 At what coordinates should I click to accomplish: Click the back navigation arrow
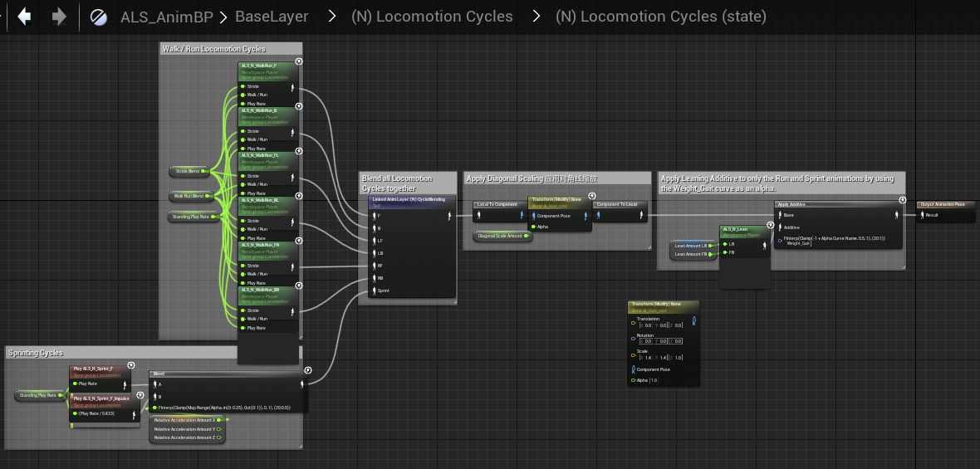pos(24,17)
